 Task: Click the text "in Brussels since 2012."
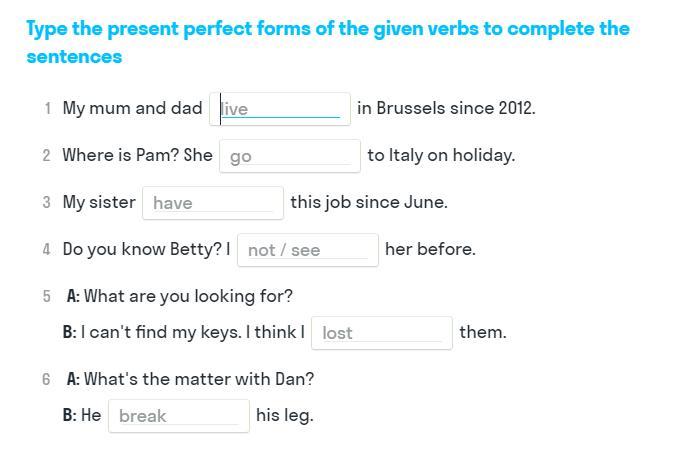(x=446, y=108)
